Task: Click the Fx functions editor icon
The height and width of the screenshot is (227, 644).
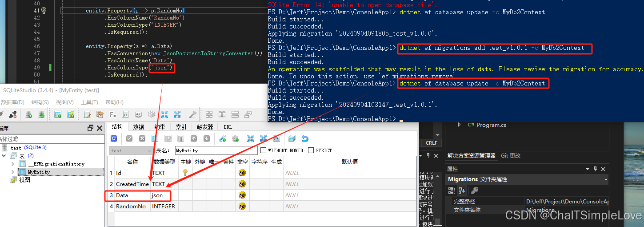Action: click(113, 114)
